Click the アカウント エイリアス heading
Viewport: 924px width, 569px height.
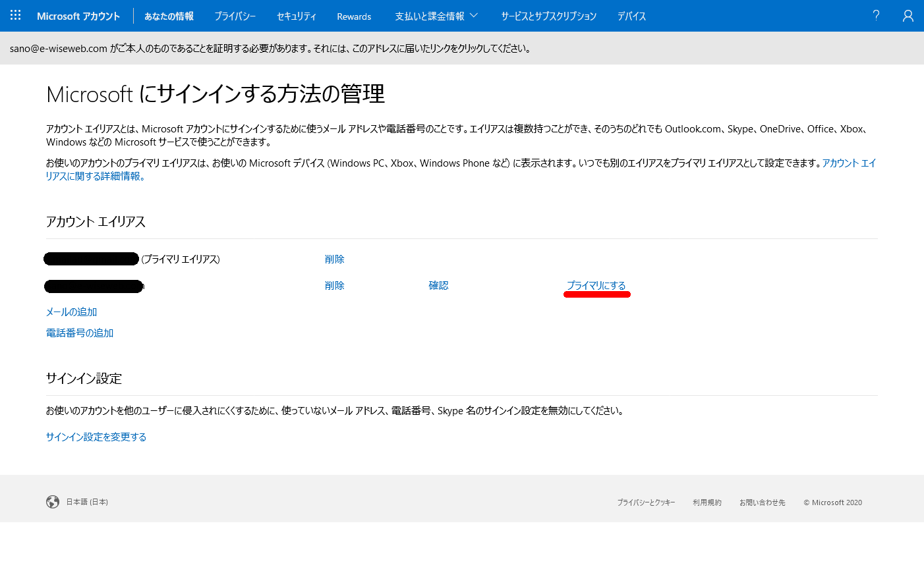(96, 221)
